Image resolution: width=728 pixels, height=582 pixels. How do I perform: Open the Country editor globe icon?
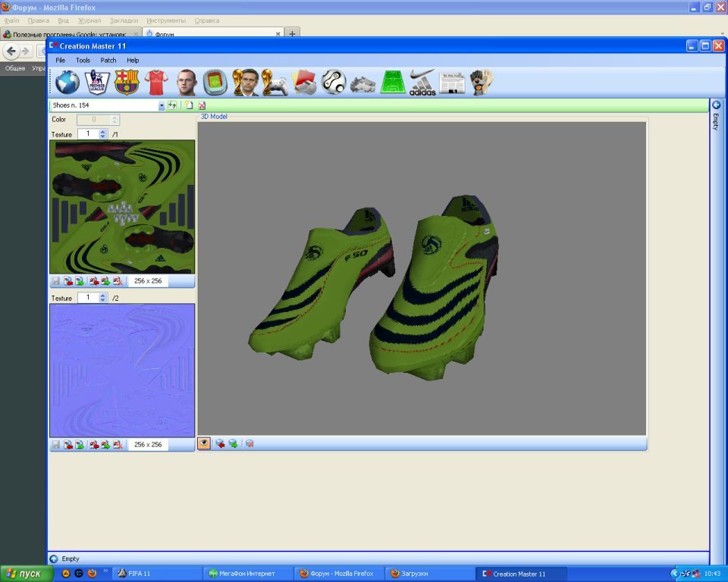click(67, 83)
